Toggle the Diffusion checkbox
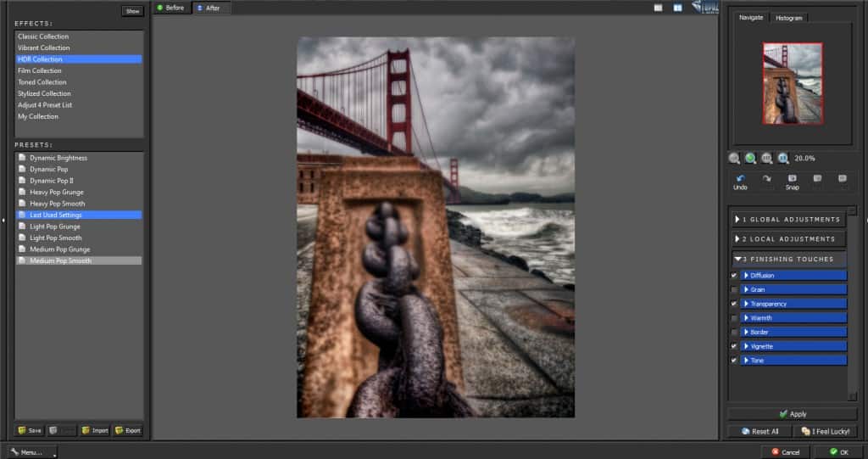Screen dimensions: 868x459 pyautogui.click(x=734, y=276)
